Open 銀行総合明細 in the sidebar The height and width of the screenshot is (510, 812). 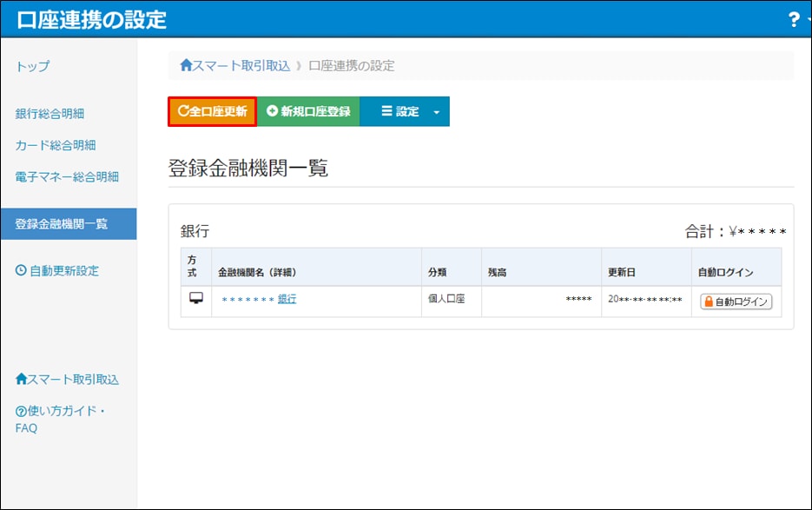click(50, 114)
